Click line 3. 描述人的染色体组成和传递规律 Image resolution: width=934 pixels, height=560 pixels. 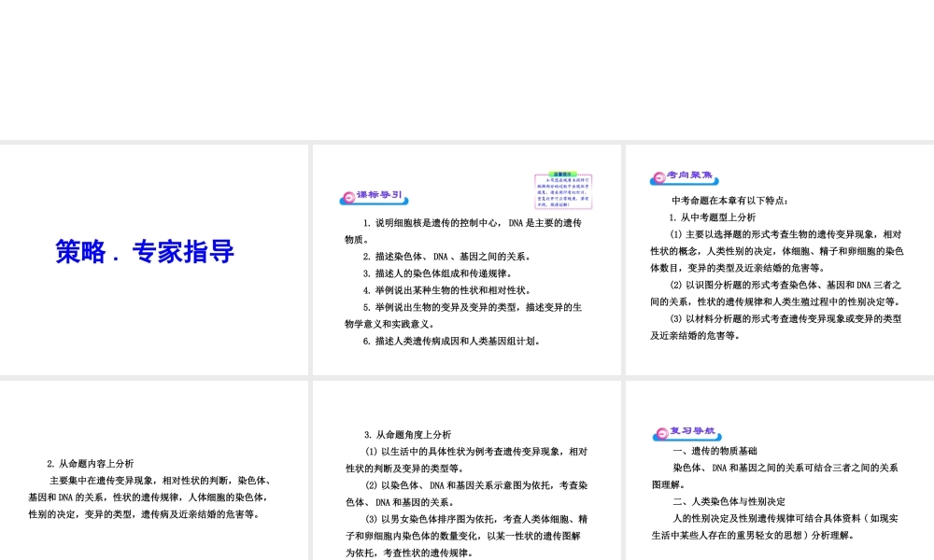pyautogui.click(x=438, y=273)
